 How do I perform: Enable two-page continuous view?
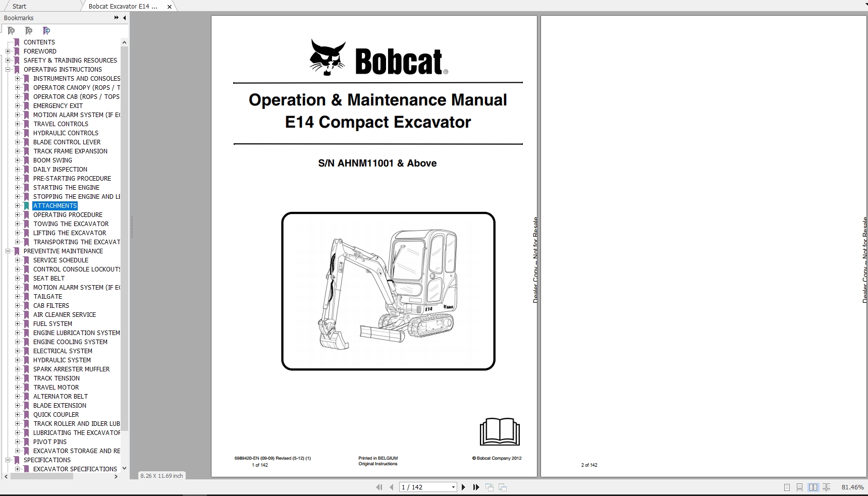tap(827, 487)
